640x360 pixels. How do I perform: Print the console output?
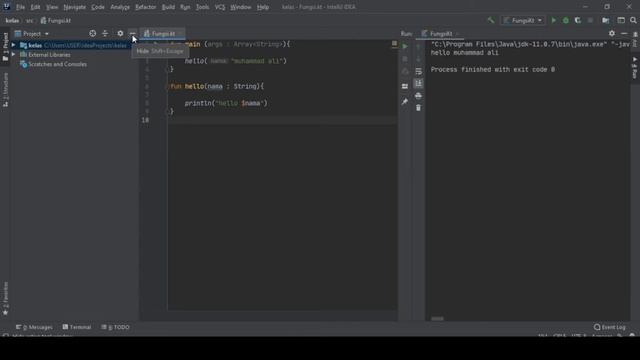click(418, 96)
